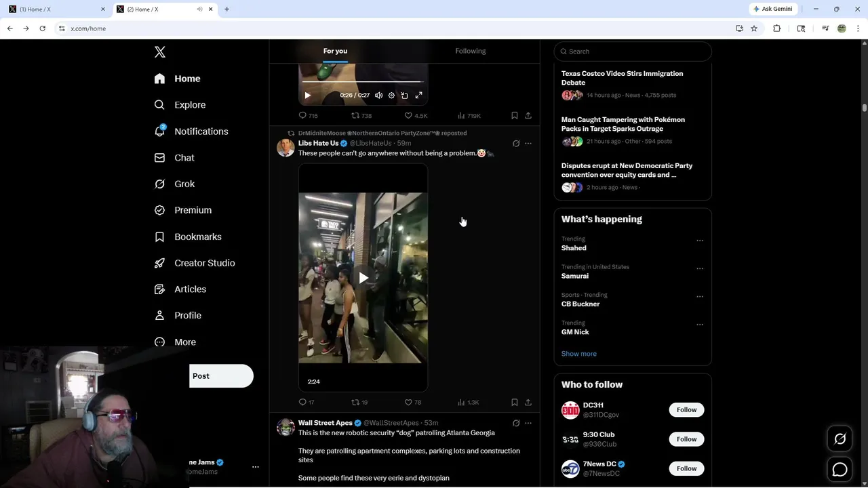Open more options for Shahed trend
The image size is (868, 488).
point(700,241)
